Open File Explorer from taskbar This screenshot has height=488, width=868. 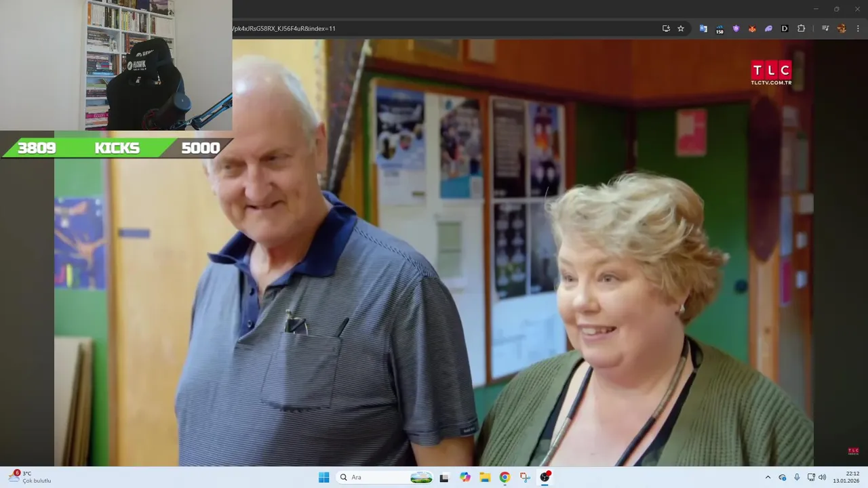pos(485,477)
